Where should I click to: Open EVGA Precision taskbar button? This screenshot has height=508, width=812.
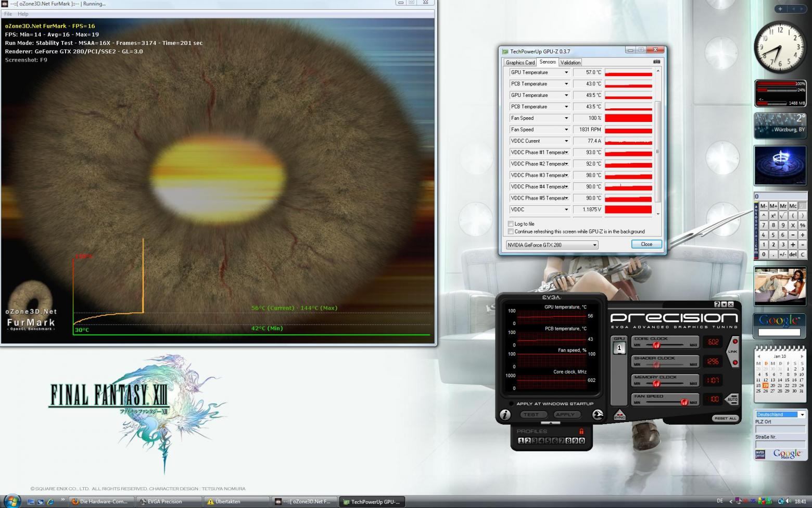pyautogui.click(x=169, y=502)
